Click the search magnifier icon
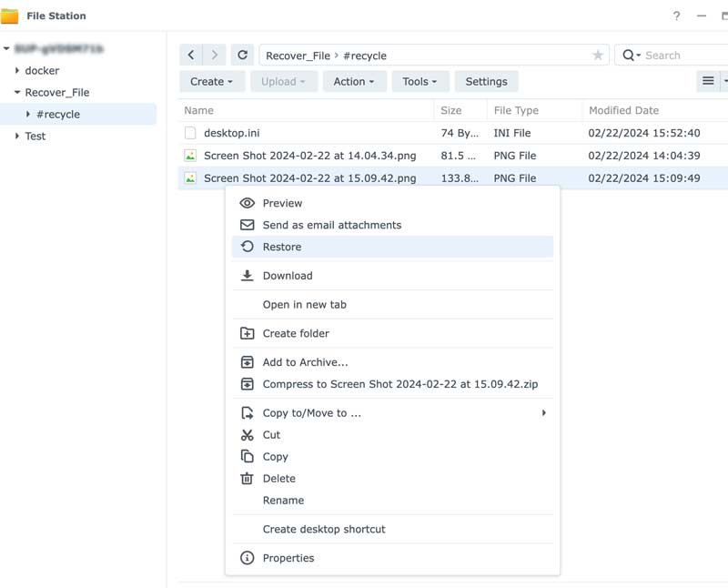The image size is (728, 588). (x=626, y=55)
